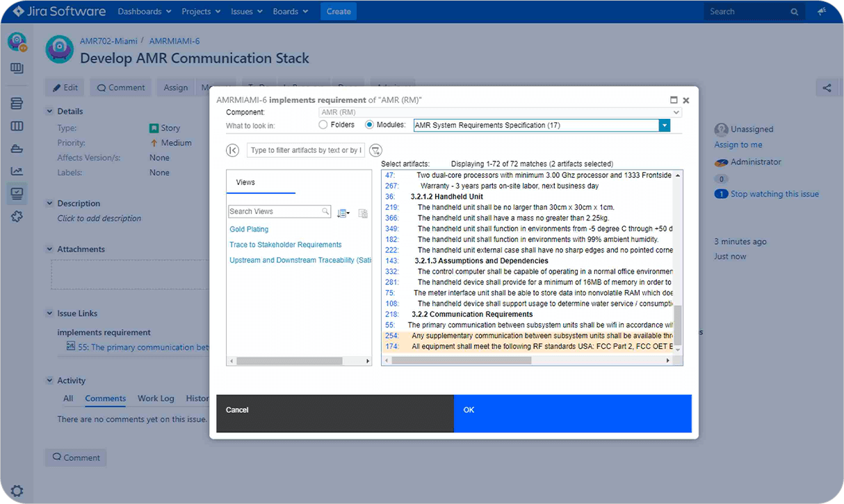The height and width of the screenshot is (504, 844).
Task: Click the feedback megaphone icon in header
Action: point(822,11)
